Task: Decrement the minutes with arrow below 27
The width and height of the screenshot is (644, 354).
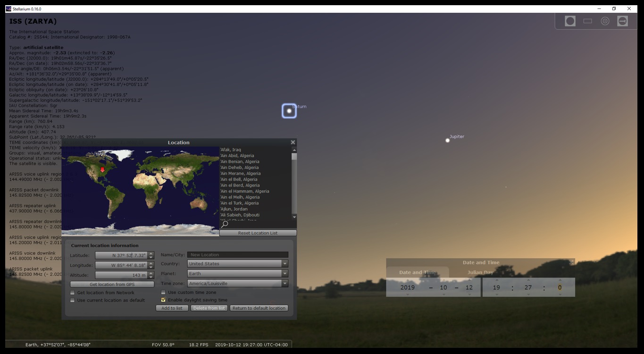Action: pyautogui.click(x=528, y=295)
